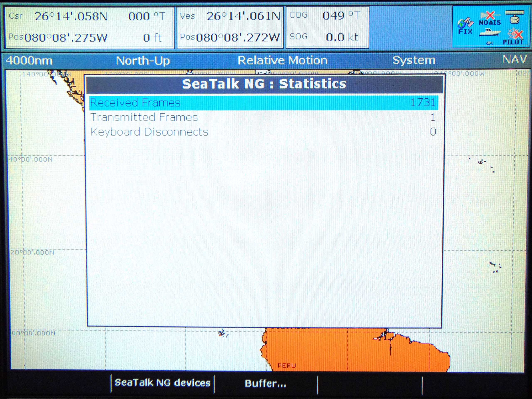Click the radar scanner icon
The height and width of the screenshot is (399, 532).
pos(515,17)
